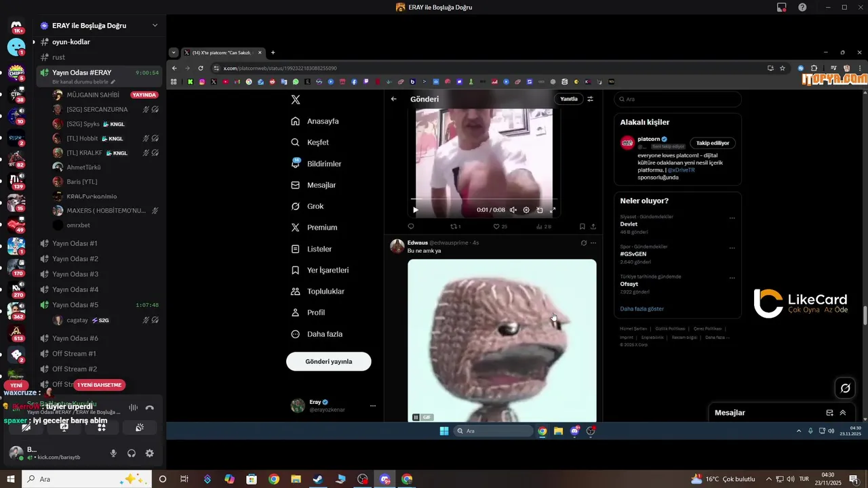
Task: Open Profil in X sidebar
Action: tap(308, 312)
